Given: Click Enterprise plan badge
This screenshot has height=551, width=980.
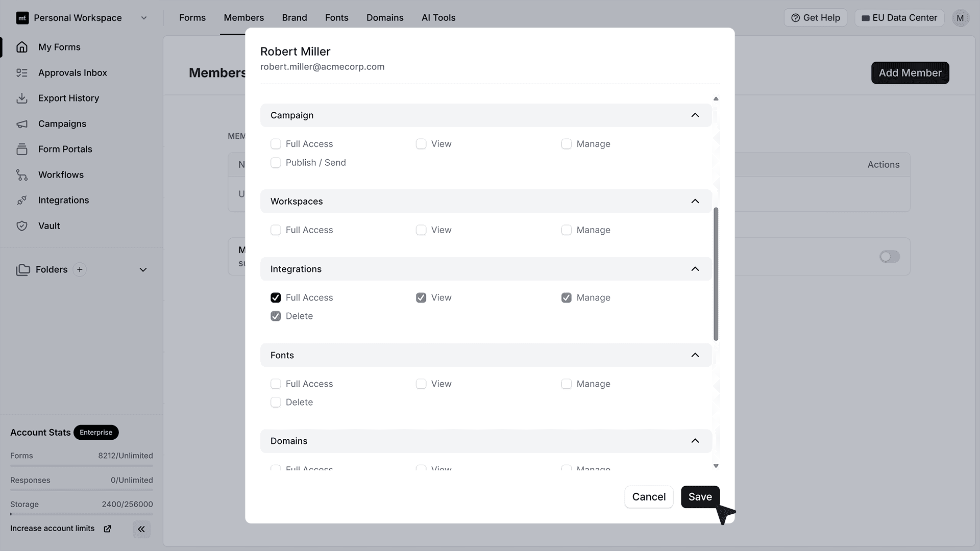Looking at the screenshot, I should coord(96,433).
